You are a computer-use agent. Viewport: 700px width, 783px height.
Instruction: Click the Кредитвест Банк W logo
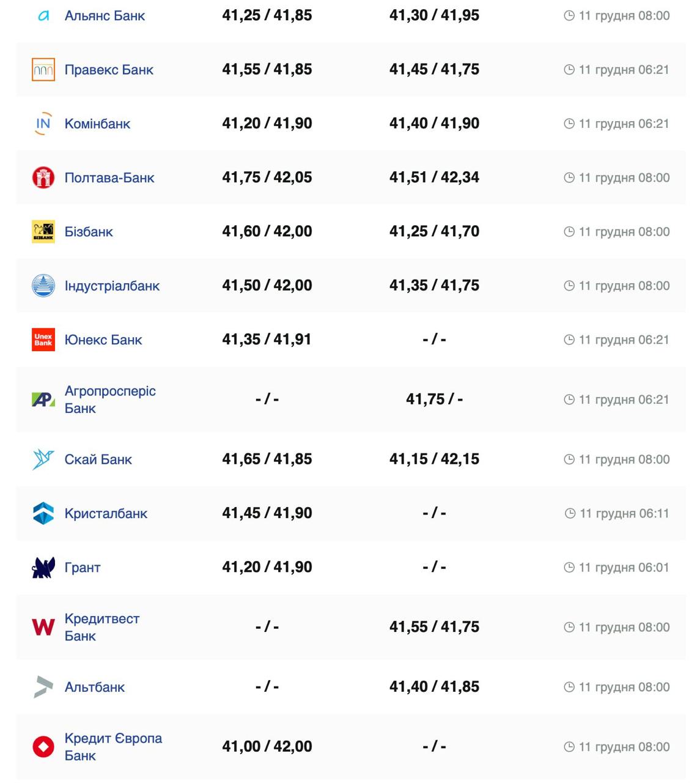pos(43,627)
